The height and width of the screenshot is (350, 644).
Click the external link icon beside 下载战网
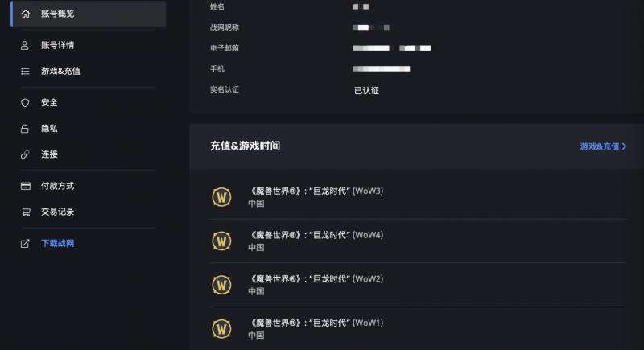coord(25,243)
